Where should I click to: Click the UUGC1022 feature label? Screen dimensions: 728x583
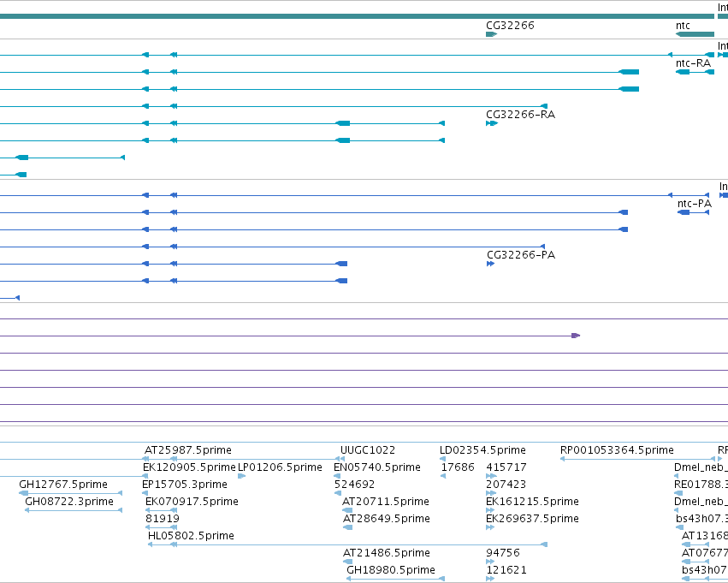click(368, 450)
